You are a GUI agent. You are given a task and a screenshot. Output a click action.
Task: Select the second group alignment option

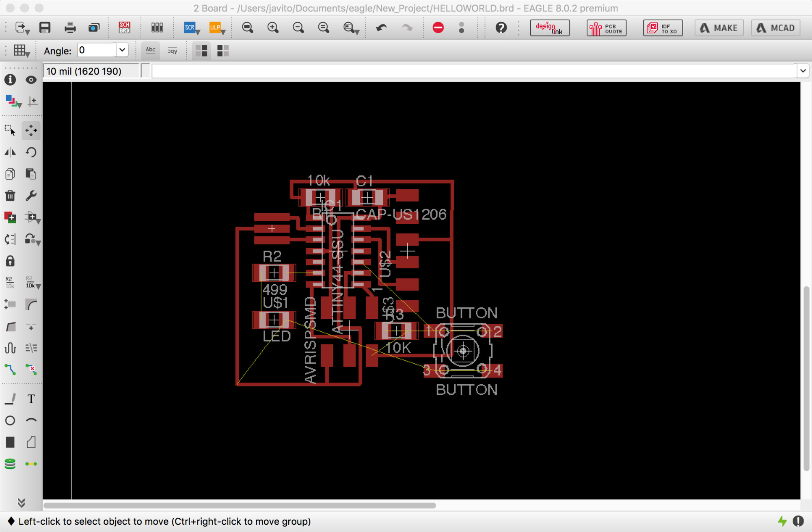click(x=223, y=51)
